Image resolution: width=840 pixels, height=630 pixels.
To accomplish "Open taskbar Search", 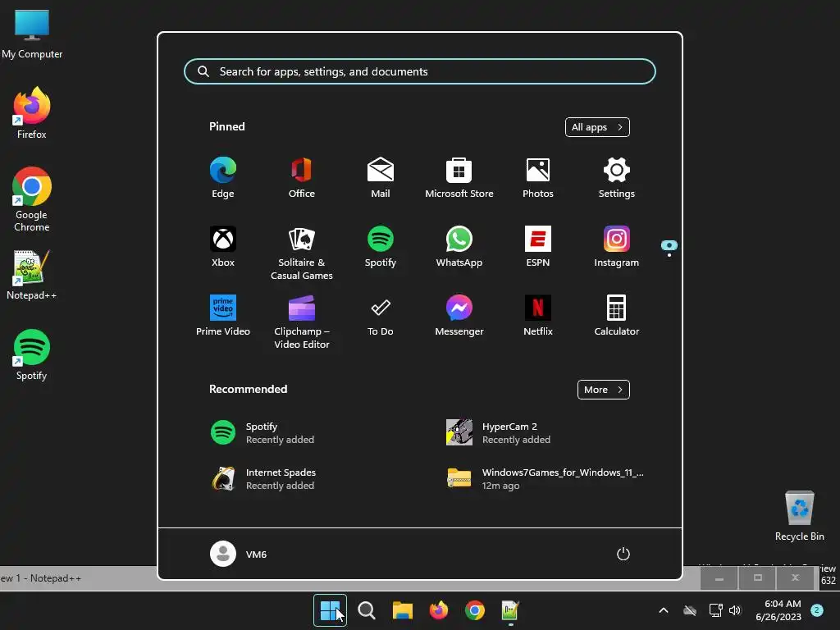I will (x=367, y=610).
